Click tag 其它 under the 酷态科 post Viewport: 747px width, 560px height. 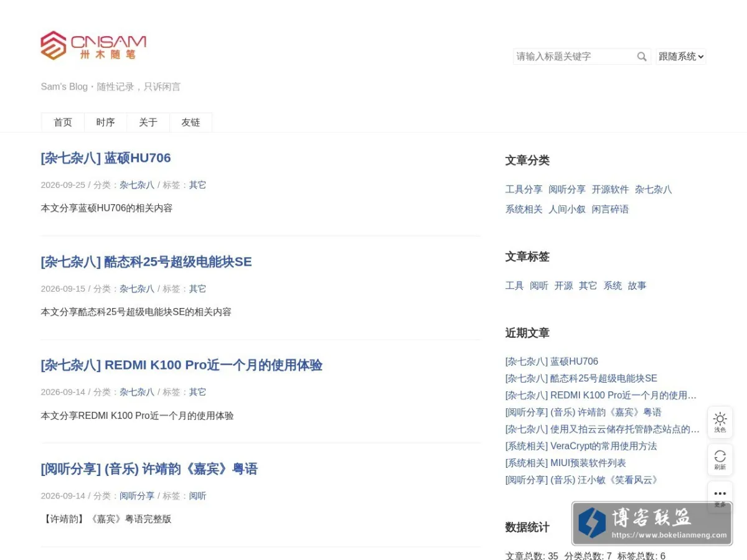coord(197,289)
